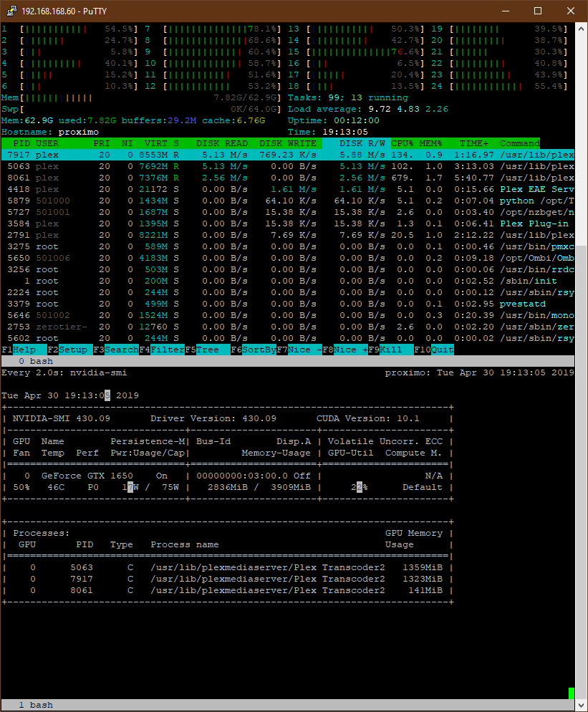Viewport: 588px width, 712px height.
Task: Select python process PID 5879
Action: (x=288, y=201)
